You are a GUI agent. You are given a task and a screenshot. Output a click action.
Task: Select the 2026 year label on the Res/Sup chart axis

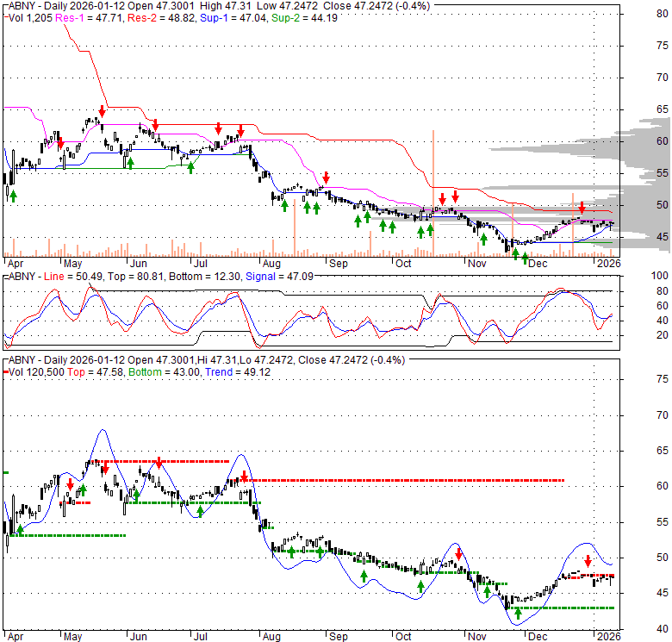tap(608, 263)
